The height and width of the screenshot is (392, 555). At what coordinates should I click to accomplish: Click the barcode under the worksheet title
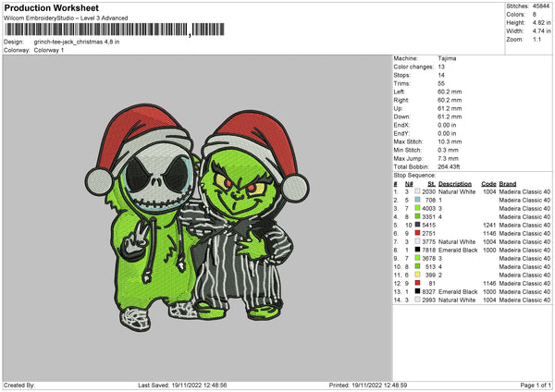[115, 30]
